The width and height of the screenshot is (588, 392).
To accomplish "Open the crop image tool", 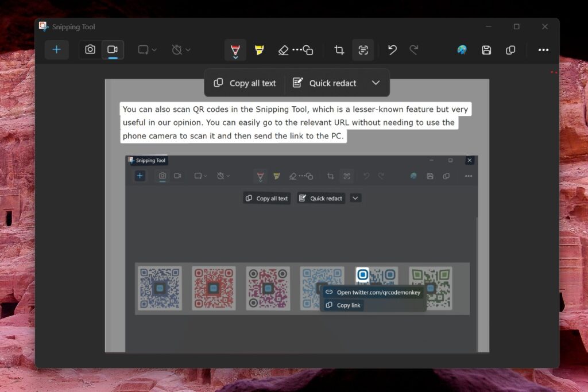I will (339, 50).
